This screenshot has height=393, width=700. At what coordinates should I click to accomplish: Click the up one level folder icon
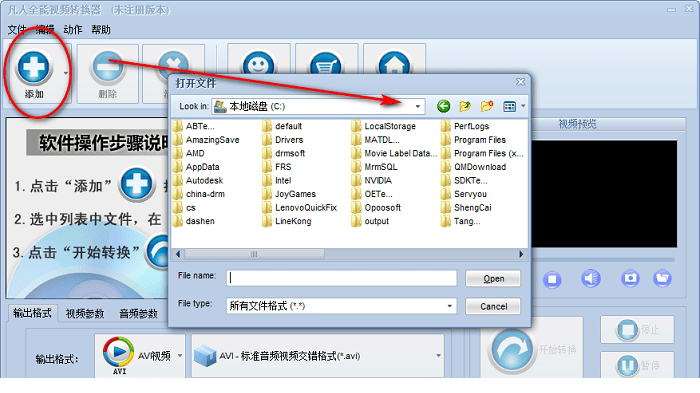click(465, 106)
